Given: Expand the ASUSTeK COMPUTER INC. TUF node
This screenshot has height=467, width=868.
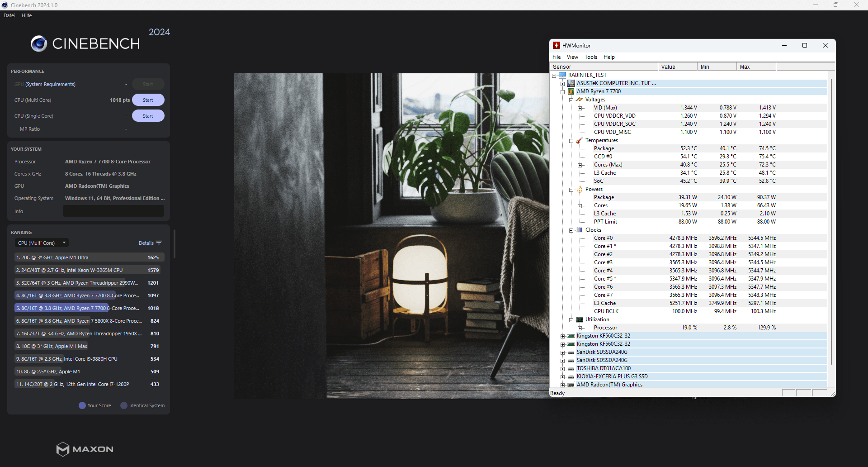Looking at the screenshot, I should [x=562, y=84].
